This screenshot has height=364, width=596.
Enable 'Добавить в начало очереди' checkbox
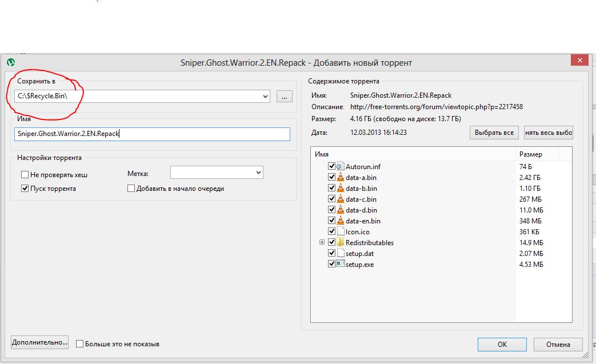click(x=131, y=189)
